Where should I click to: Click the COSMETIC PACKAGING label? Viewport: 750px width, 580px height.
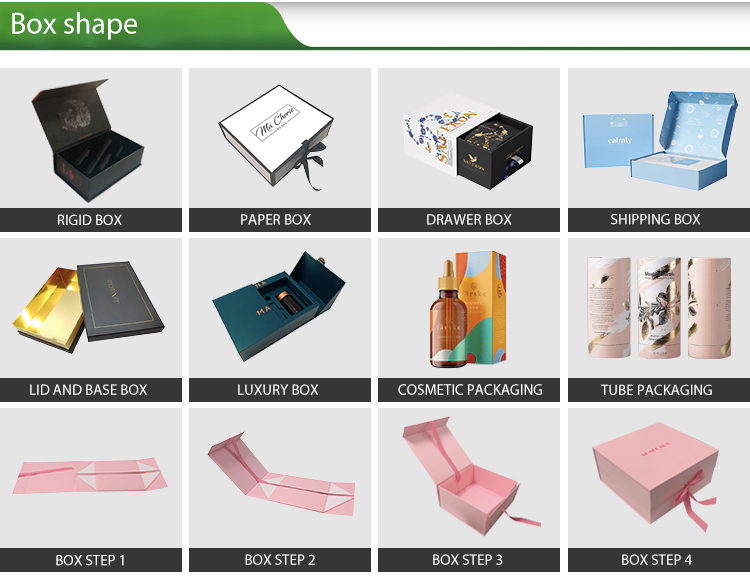pos(470,390)
